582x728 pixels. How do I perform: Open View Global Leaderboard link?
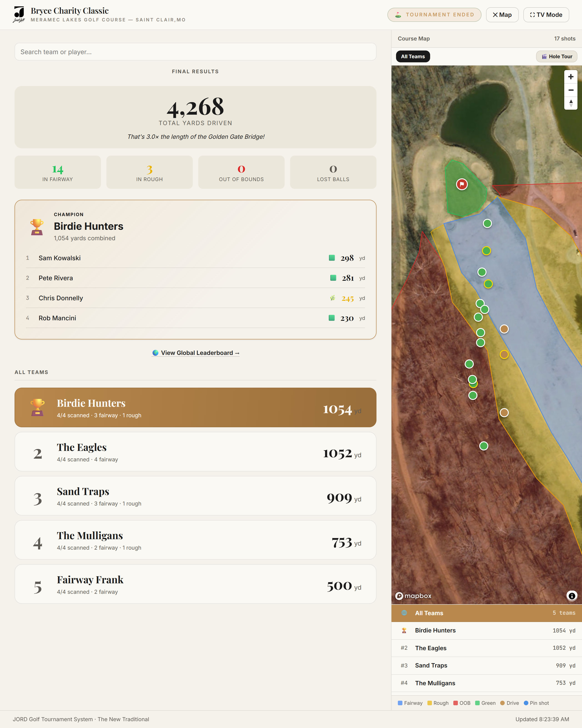coord(196,353)
